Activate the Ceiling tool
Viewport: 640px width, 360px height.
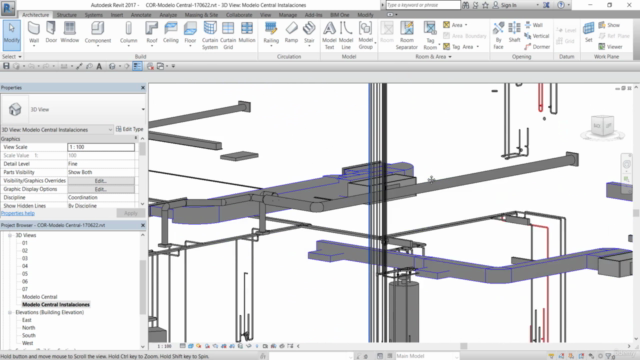tap(171, 33)
